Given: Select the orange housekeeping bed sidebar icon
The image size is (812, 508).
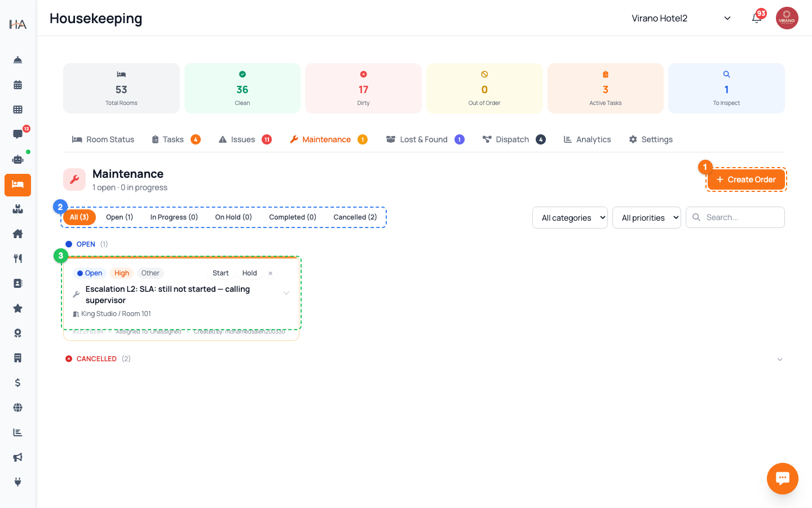Looking at the screenshot, I should pyautogui.click(x=17, y=185).
